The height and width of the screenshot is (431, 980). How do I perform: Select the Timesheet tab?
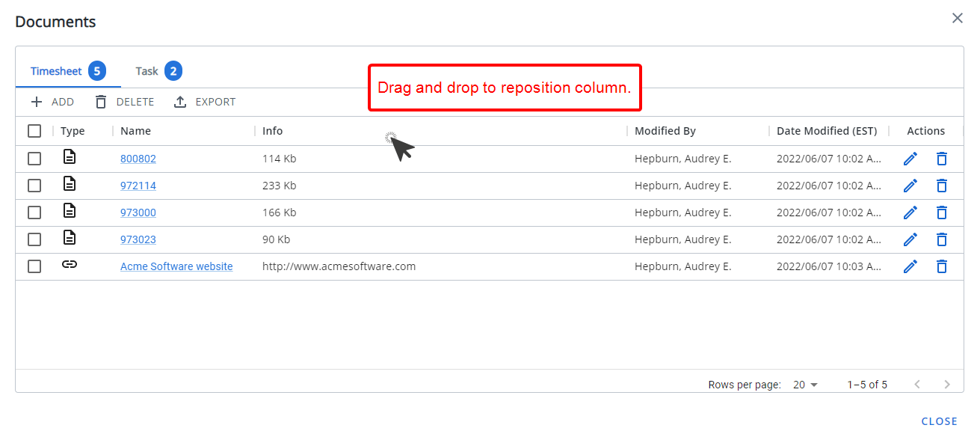click(67, 71)
